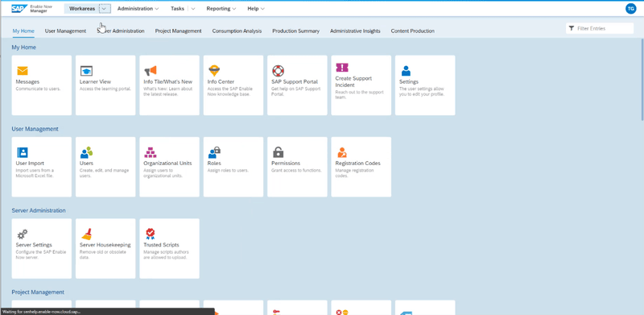Click the Info Center icon
Viewport: 644px width, 315px height.
pos(214,71)
